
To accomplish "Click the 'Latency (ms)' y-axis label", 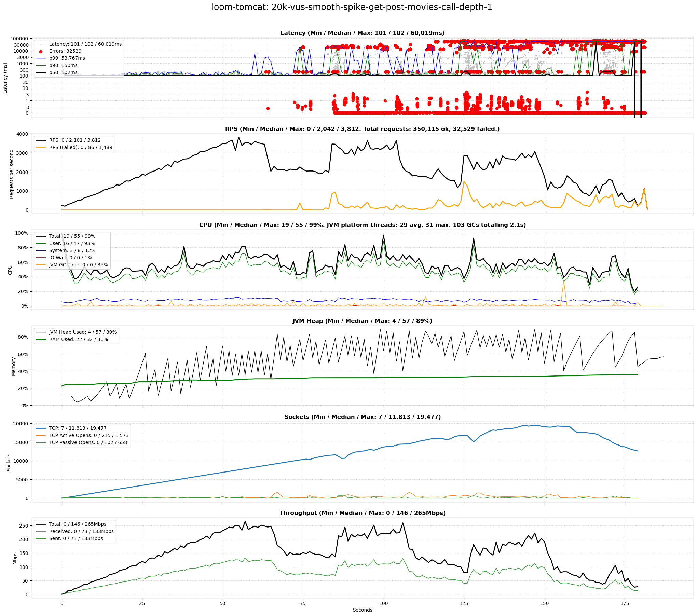I will click(x=5, y=78).
